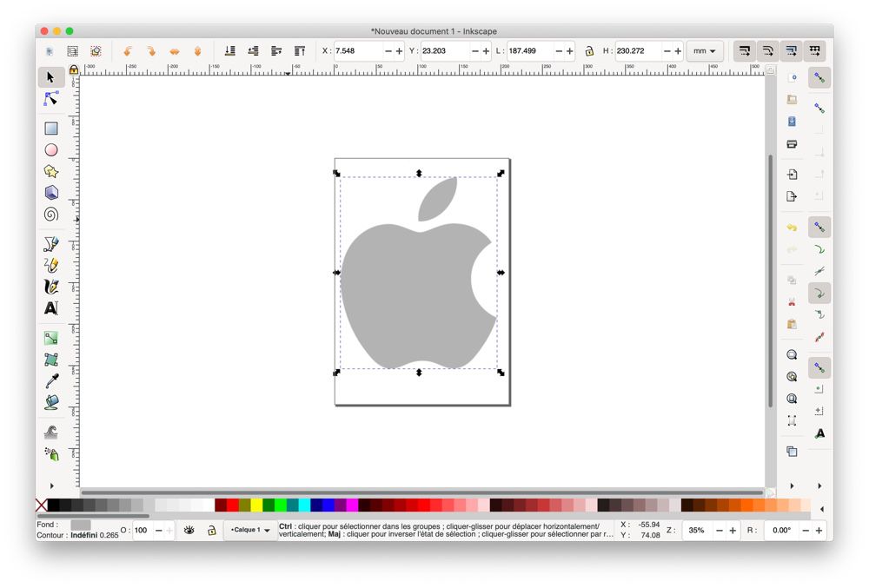Toggle width/height ratio lock
This screenshot has height=588, width=869.
[589, 51]
